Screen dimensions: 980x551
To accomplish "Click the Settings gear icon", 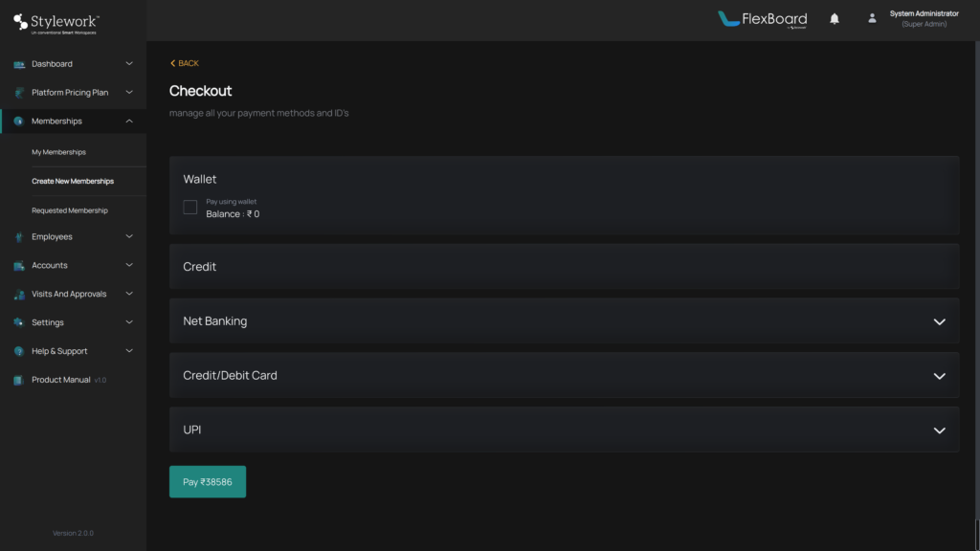I will 19,322.
